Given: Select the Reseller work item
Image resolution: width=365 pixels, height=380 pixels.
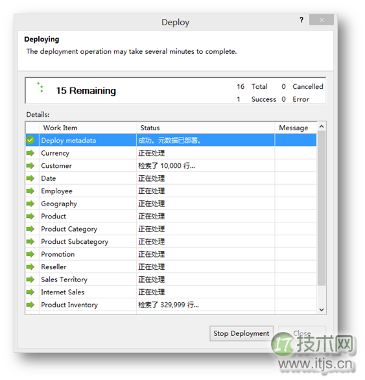Looking at the screenshot, I should [171, 267].
